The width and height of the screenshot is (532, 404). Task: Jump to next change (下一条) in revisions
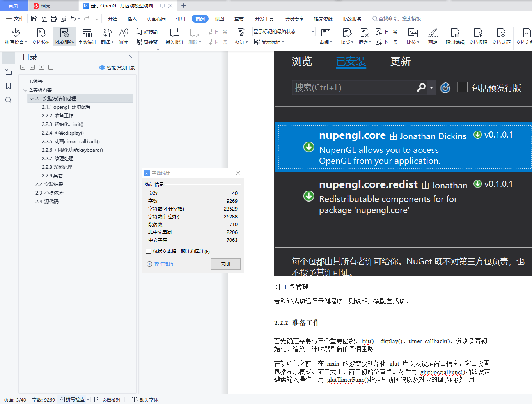(x=387, y=42)
